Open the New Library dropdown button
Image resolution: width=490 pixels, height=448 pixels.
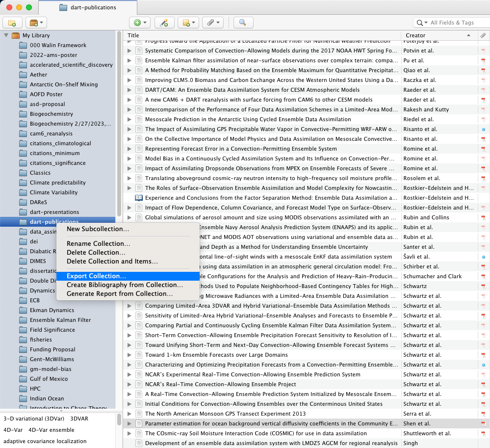click(36, 23)
